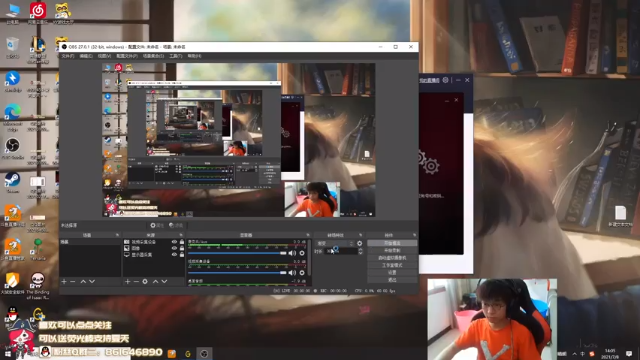Launch Microsoft Edge from the desktop
Image resolution: width=640 pixels, height=360 pixels.
13,118
